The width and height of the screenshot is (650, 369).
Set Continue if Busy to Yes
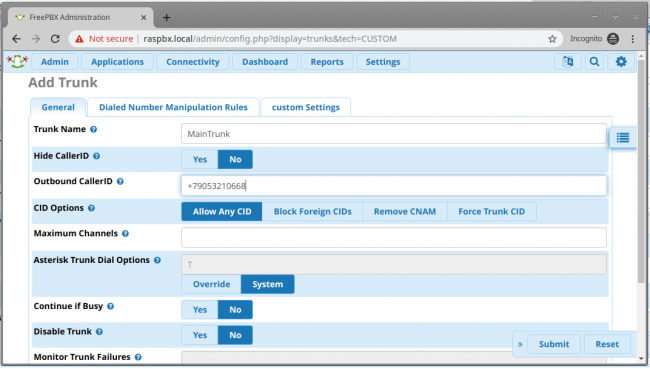[200, 310]
